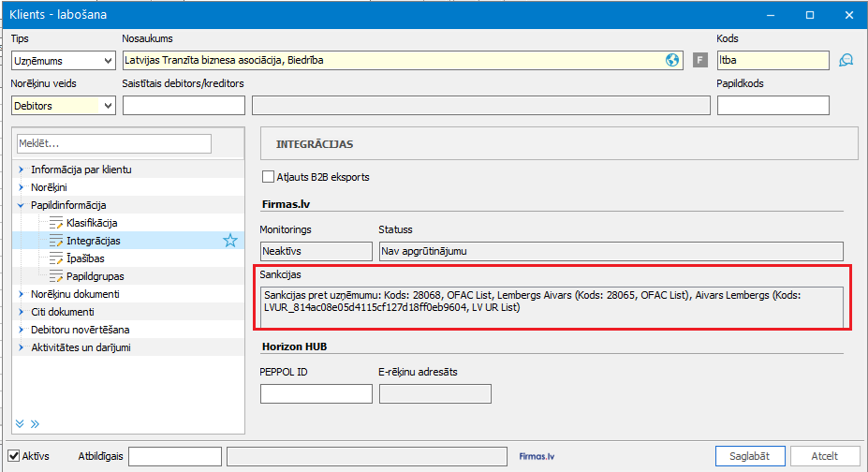The image size is (868, 472).
Task: Open the chat bubble icon next to Kods
Action: 846,60
